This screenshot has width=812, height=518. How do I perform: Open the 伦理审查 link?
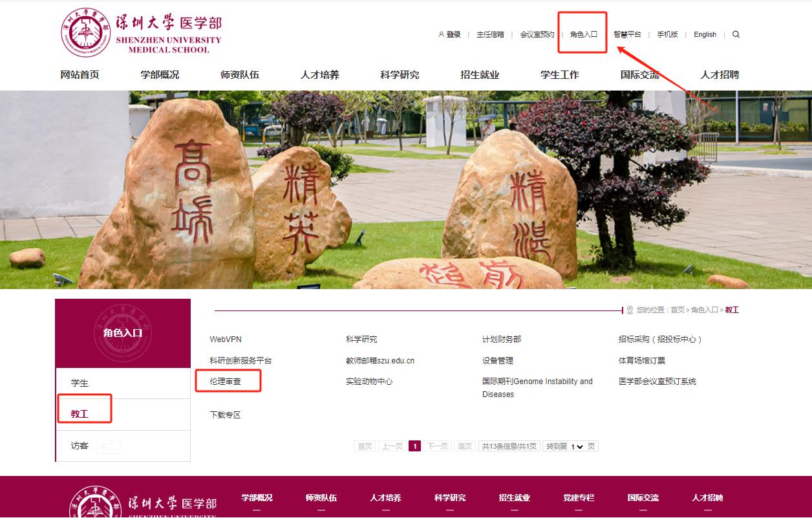click(225, 382)
